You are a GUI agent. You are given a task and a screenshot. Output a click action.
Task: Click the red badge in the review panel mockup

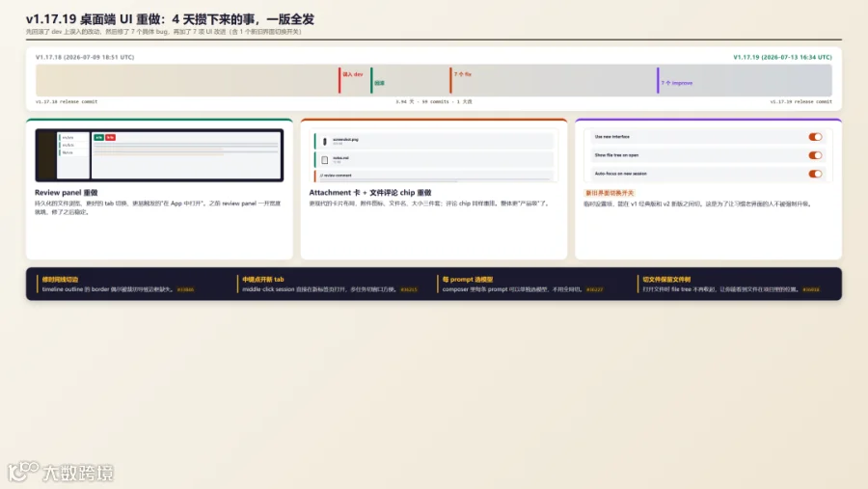point(110,137)
